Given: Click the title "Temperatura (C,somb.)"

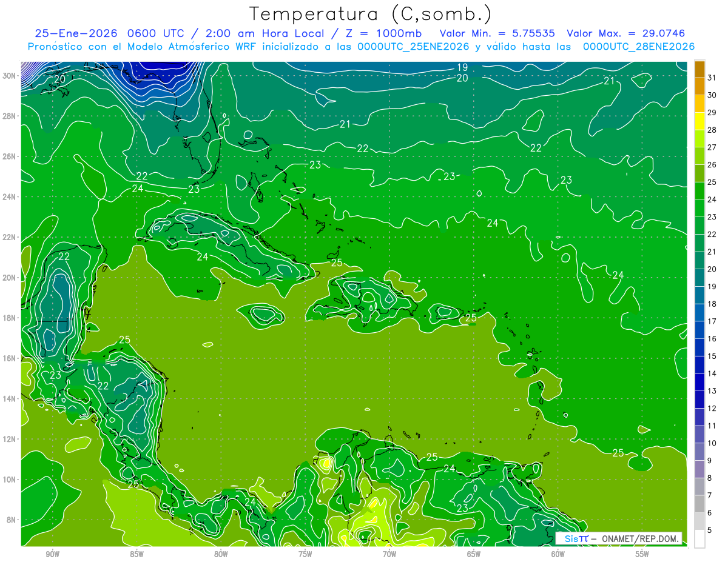Looking at the screenshot, I should pos(371,15).
